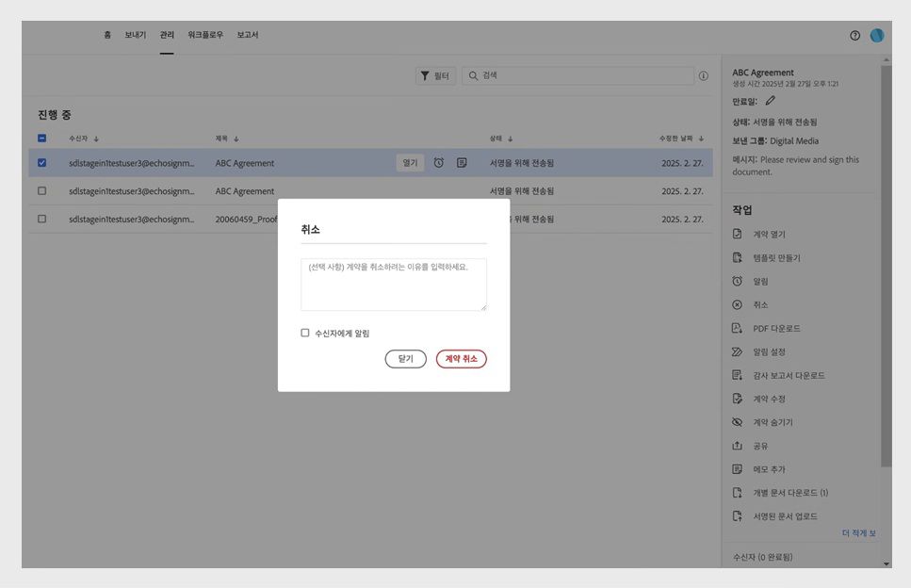This screenshot has width=911, height=588.
Task: Click 상태: 서명을 위해 전송됨 in panel
Action: pos(774,122)
